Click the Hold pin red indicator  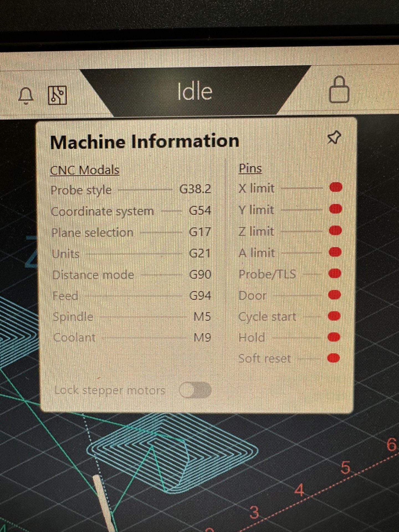click(334, 337)
